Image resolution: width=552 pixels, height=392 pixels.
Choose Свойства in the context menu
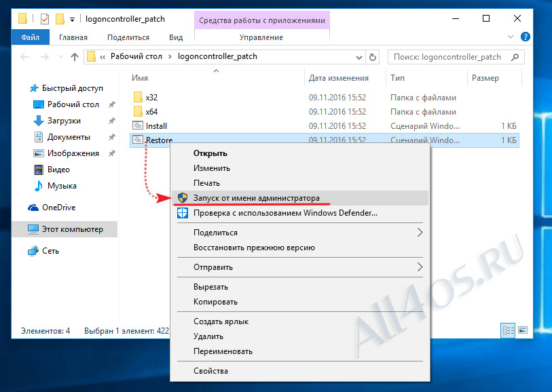coord(300,371)
